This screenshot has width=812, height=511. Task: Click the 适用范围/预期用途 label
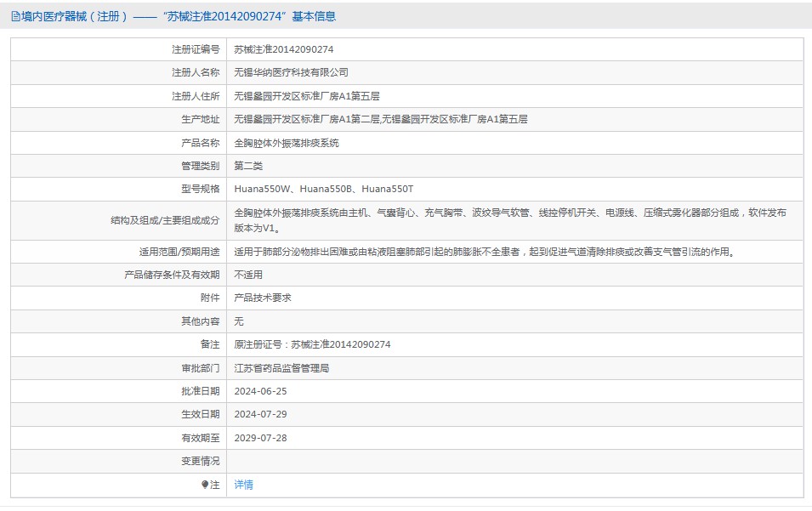click(x=179, y=252)
